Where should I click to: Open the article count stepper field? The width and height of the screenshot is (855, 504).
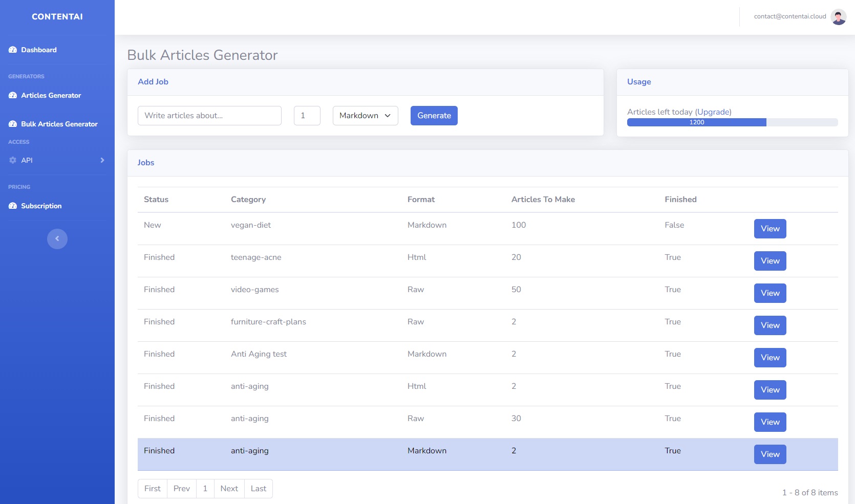(x=306, y=115)
